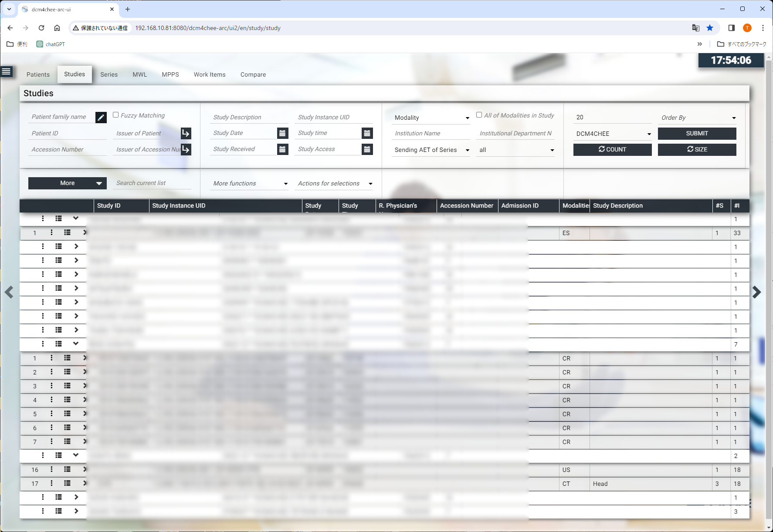This screenshot has width=773, height=532.
Task: Enable the Fuzzy Matching checkbox
Action: [116, 115]
